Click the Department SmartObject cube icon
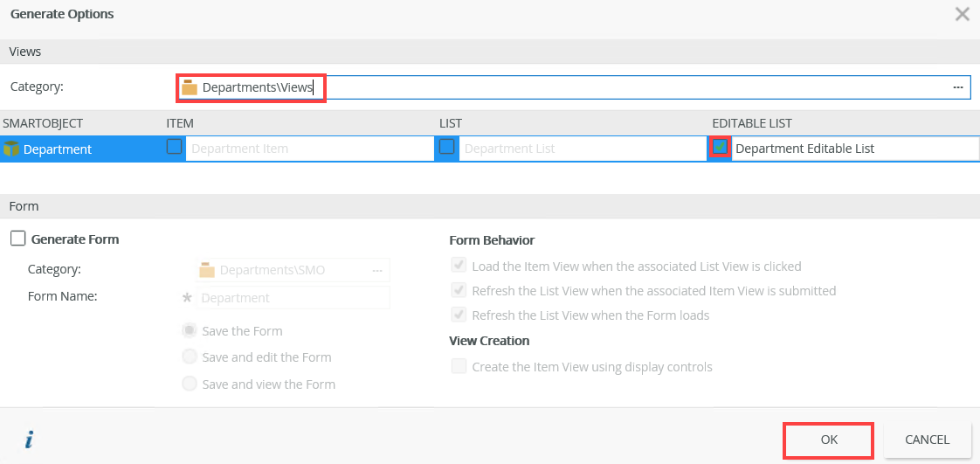The width and height of the screenshot is (980, 464). (11, 149)
